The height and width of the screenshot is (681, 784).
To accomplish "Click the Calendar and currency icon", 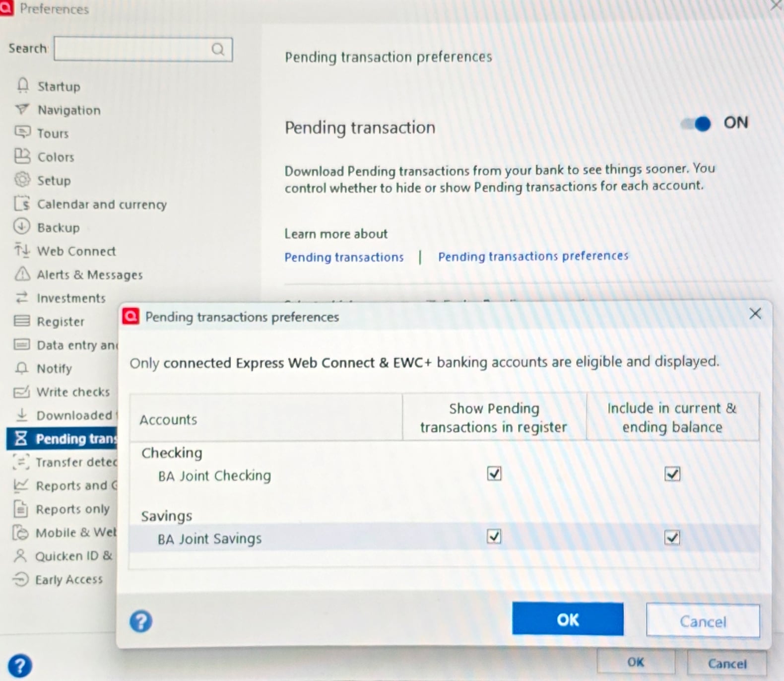I will (22, 203).
